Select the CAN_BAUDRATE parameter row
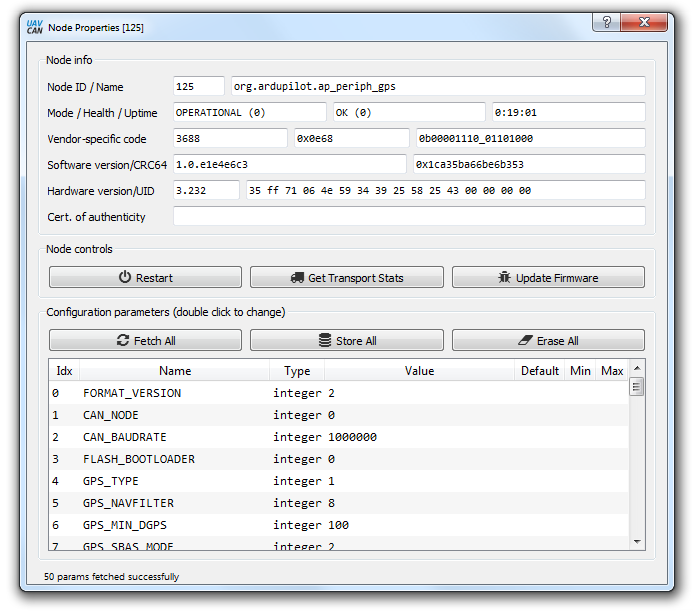The image size is (696, 611). pos(124,437)
